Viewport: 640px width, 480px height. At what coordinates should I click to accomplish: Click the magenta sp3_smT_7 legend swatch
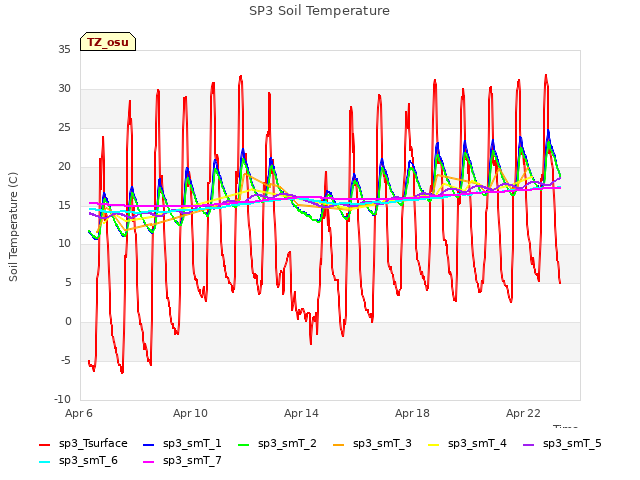point(149,462)
